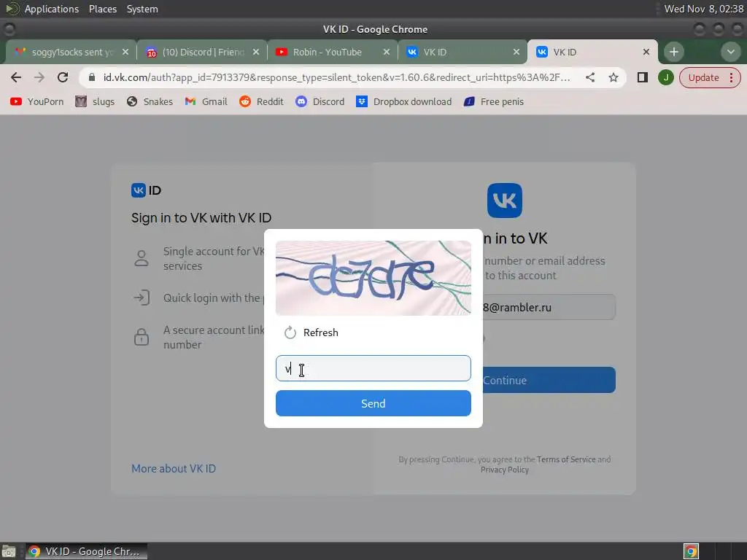The height and width of the screenshot is (560, 747).
Task: Click the Chrome icon in the bottom tray
Action: click(691, 551)
